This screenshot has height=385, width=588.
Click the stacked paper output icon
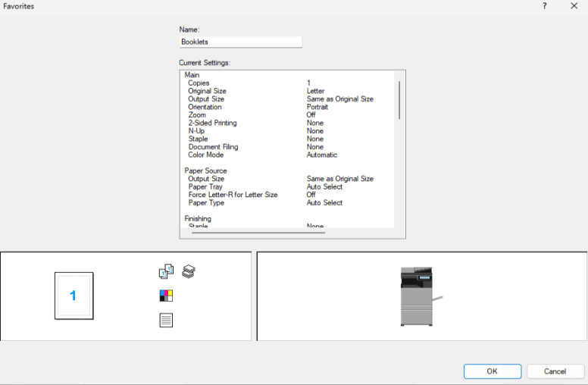(189, 271)
